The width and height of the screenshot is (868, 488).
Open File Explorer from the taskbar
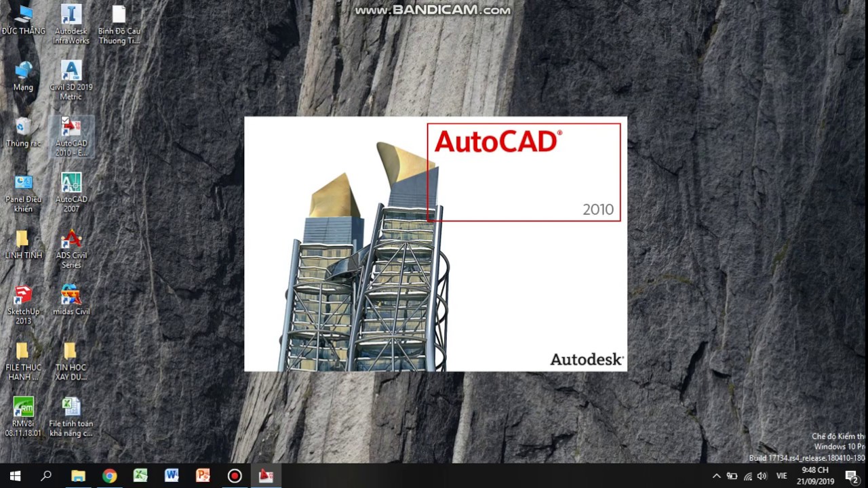[x=78, y=476]
